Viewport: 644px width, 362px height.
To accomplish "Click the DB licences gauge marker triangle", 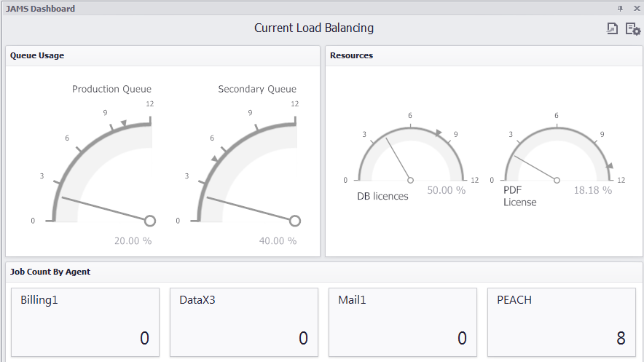I will (439, 133).
